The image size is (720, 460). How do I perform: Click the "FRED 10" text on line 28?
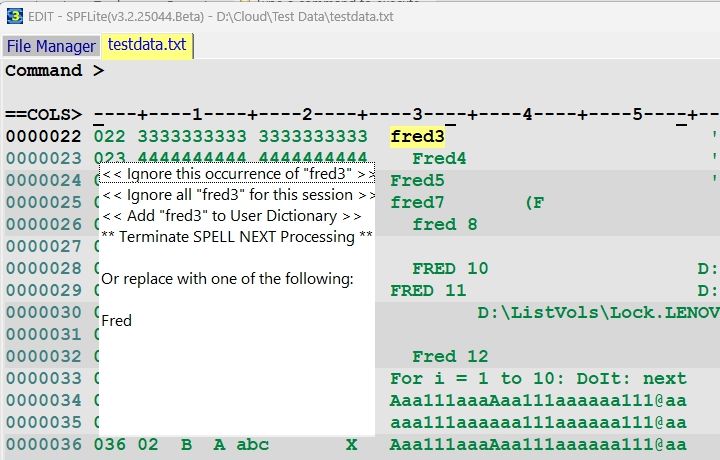(x=450, y=269)
